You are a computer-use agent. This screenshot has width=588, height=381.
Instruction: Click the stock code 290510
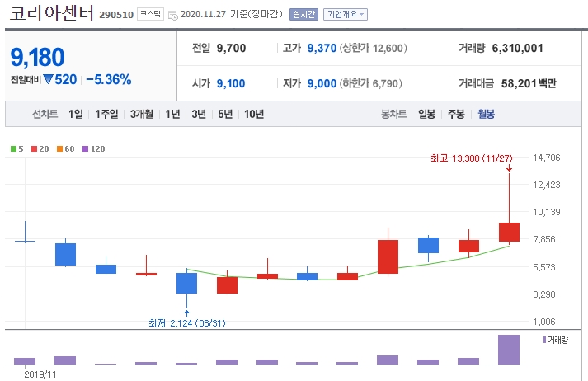[116, 15]
